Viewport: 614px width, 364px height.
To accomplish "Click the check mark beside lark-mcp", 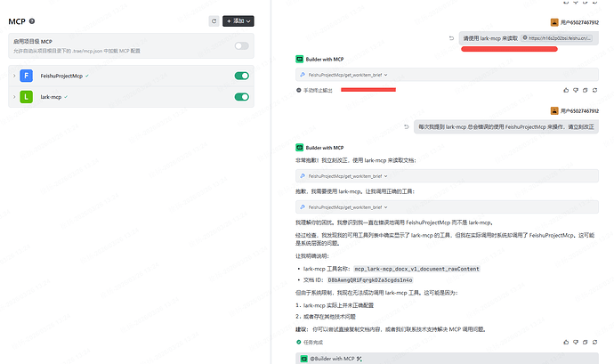I will click(x=66, y=97).
